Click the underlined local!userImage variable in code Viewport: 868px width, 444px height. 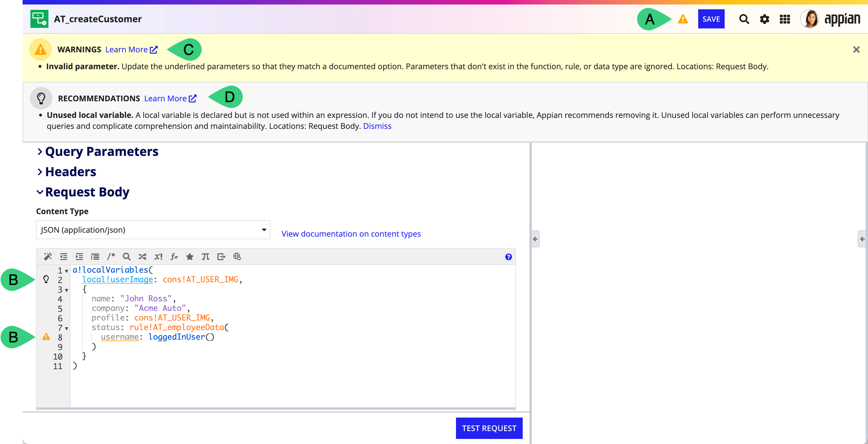118,279
